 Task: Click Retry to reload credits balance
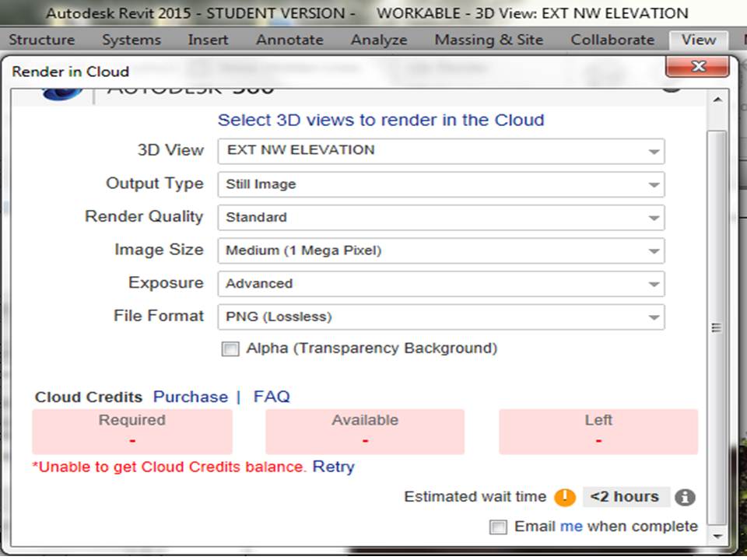pyautogui.click(x=333, y=467)
